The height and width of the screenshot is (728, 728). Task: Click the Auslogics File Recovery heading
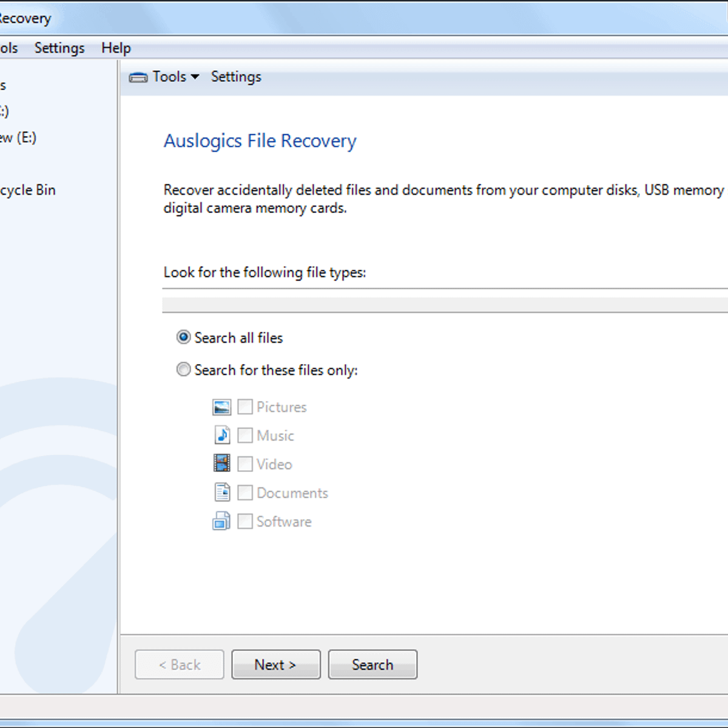pos(260,141)
